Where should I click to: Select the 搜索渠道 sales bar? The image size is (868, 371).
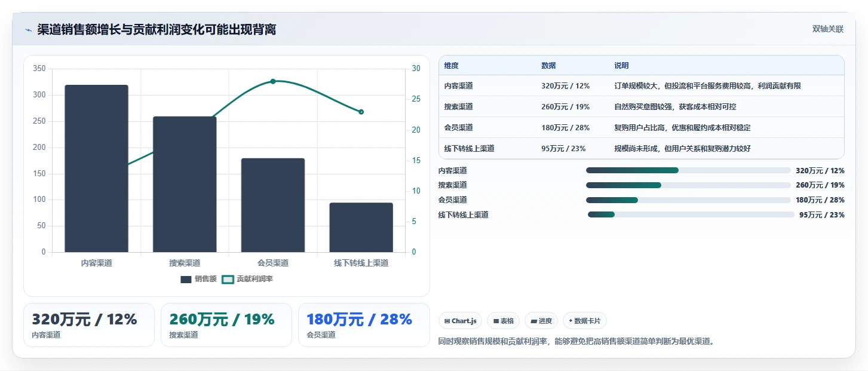click(x=185, y=184)
